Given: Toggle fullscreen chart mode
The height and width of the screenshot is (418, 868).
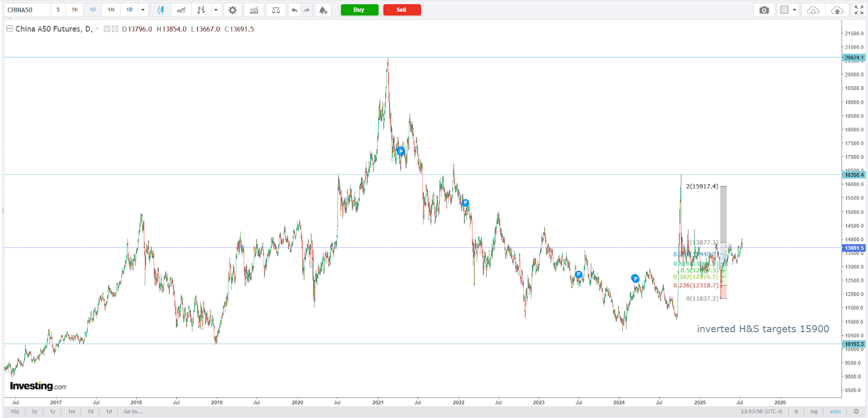Looking at the screenshot, I should pyautogui.click(x=859, y=10).
